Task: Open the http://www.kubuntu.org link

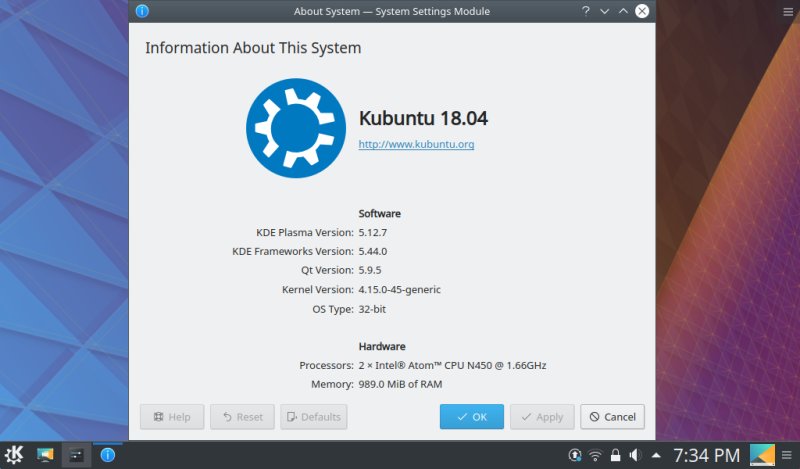Action: [416, 144]
